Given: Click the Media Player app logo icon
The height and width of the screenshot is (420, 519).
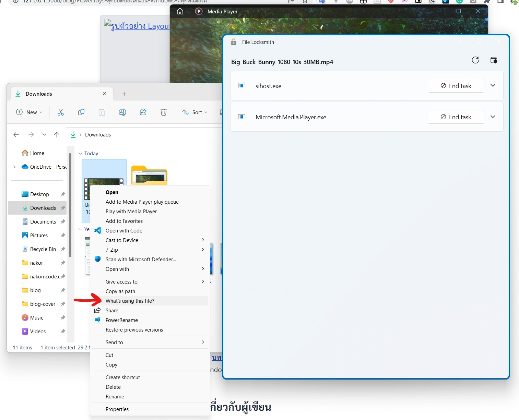Looking at the screenshot, I should (199, 11).
